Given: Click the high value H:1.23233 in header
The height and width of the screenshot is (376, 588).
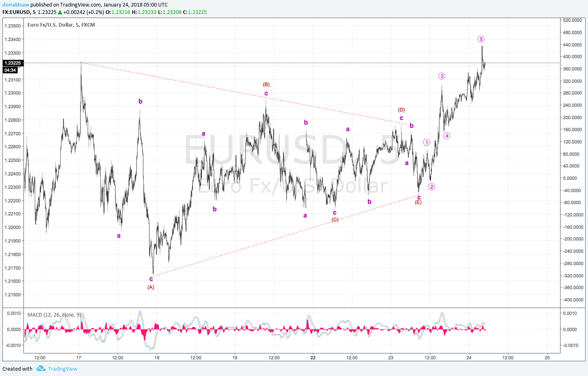Looking at the screenshot, I should pos(144,12).
